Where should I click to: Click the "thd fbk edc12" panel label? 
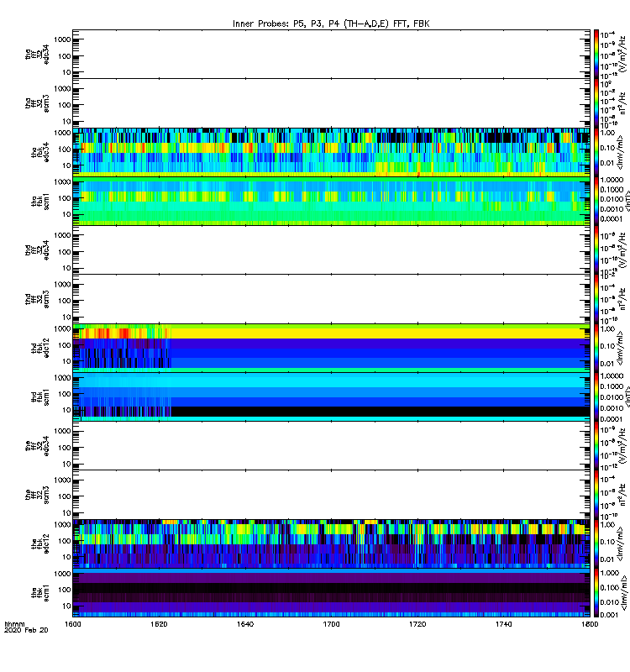pyautogui.click(x=40, y=348)
